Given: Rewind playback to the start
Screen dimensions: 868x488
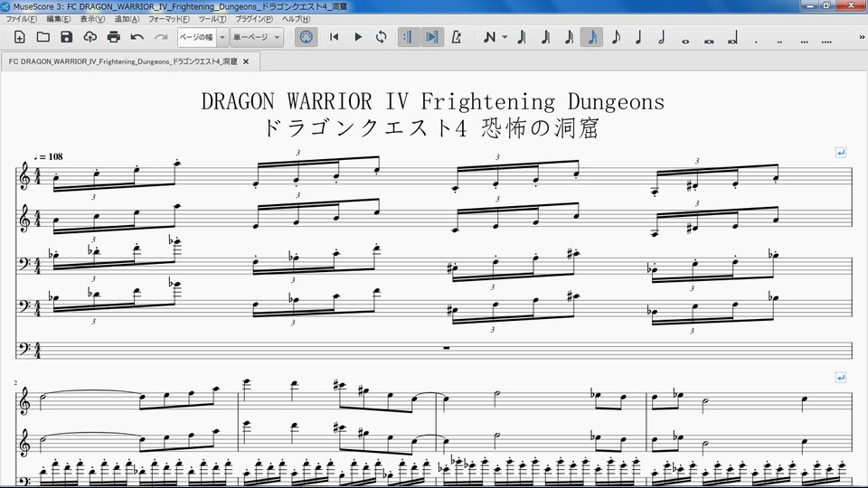Looking at the screenshot, I should click(334, 37).
